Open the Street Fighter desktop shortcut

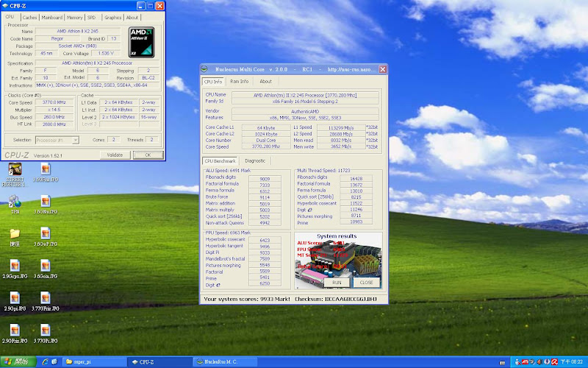tap(15, 171)
